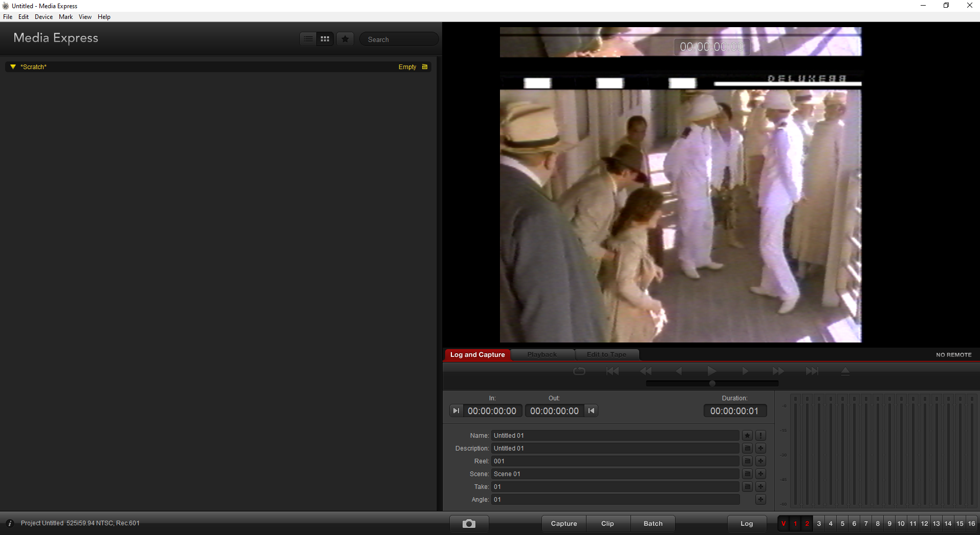Click the project info icon in the status bar
980x535 pixels.
pyautogui.click(x=10, y=523)
